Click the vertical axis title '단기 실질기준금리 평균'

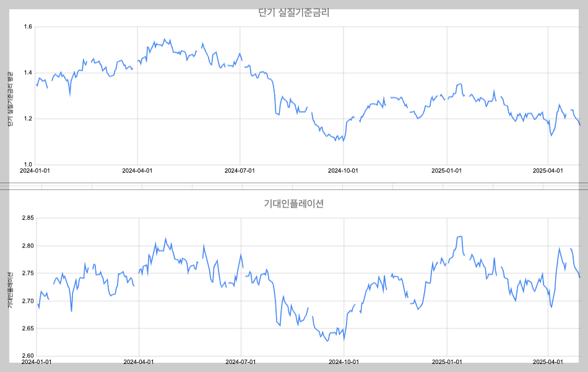pos(11,98)
